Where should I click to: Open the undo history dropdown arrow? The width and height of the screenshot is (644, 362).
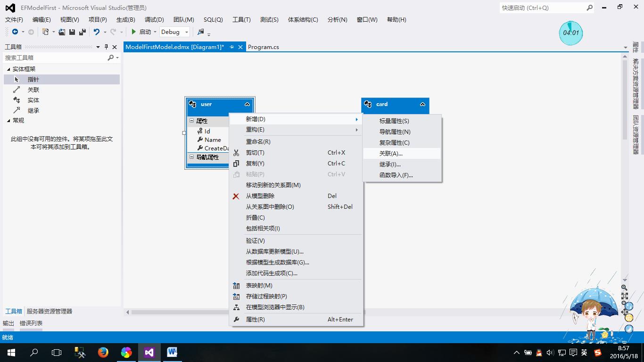[105, 32]
